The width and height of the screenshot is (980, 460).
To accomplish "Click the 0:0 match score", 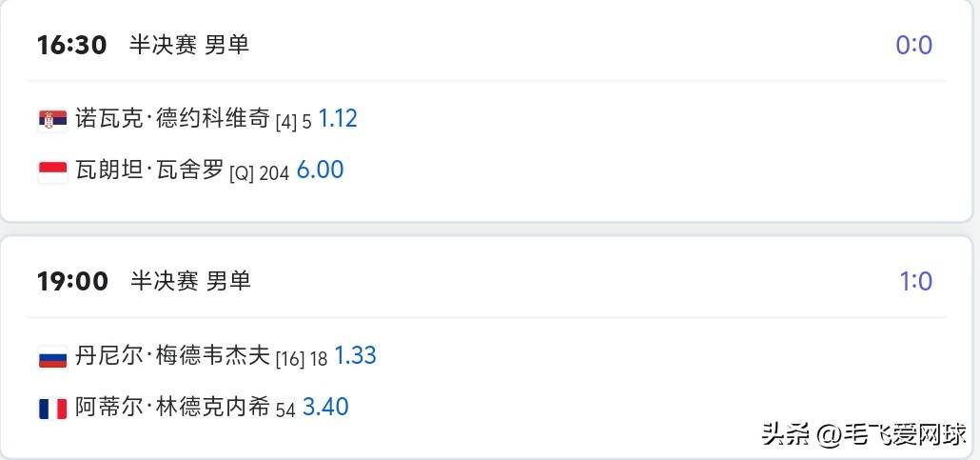I will (913, 45).
